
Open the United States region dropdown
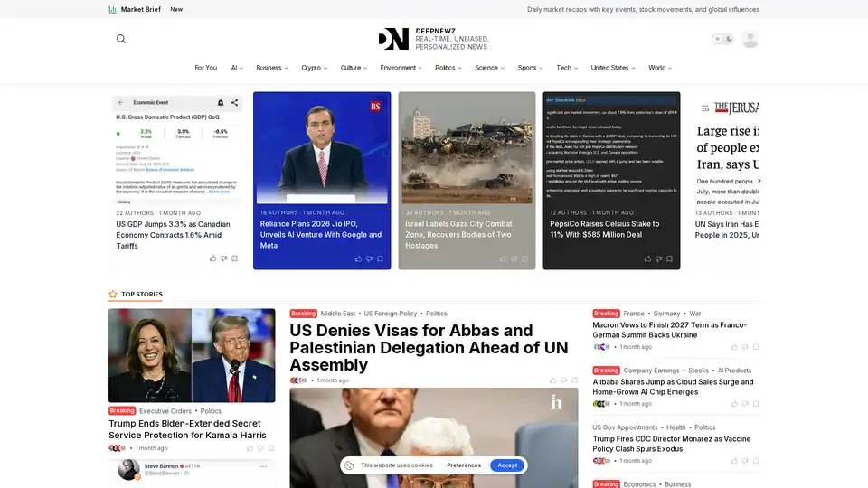pos(613,68)
